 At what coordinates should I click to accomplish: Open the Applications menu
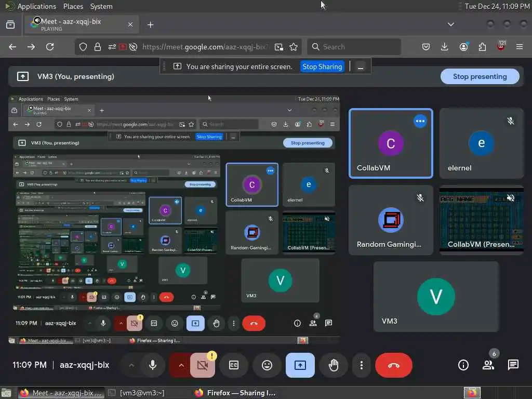coord(37,6)
